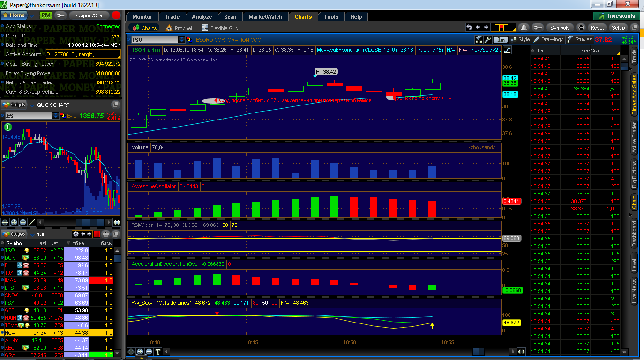This screenshot has height=360, width=644.
Task: Print the chart using printer icon
Action: tap(581, 28)
